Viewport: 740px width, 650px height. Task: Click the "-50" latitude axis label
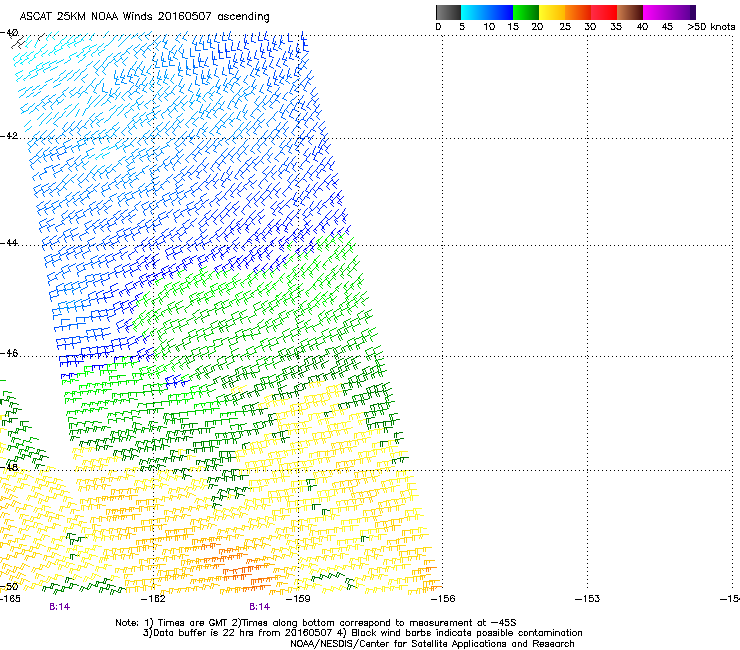pos(8,586)
